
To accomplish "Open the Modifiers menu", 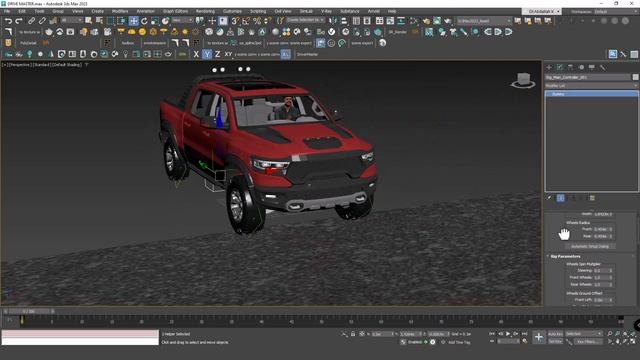I will tap(120, 11).
